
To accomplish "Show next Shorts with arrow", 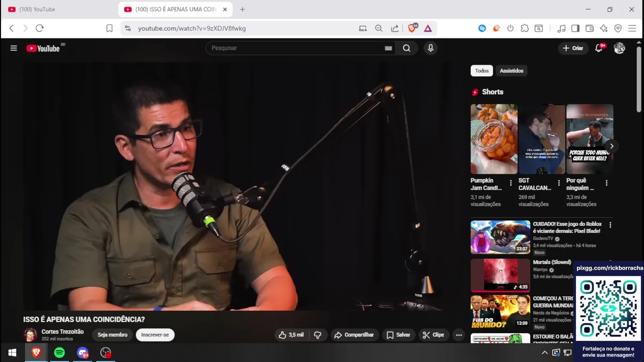I will point(611,146).
